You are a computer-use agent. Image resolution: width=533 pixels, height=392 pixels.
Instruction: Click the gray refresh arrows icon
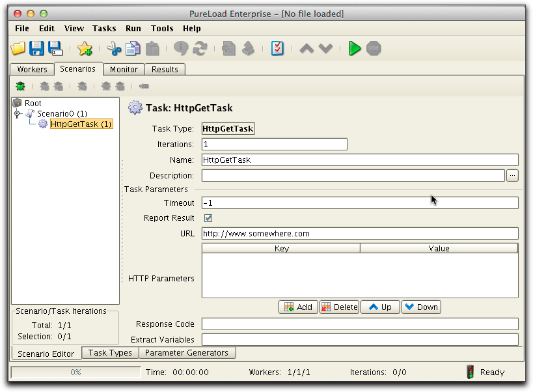coord(200,48)
